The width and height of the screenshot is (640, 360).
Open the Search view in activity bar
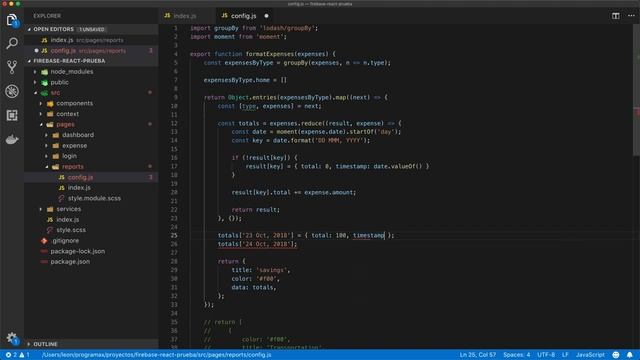[x=12, y=43]
